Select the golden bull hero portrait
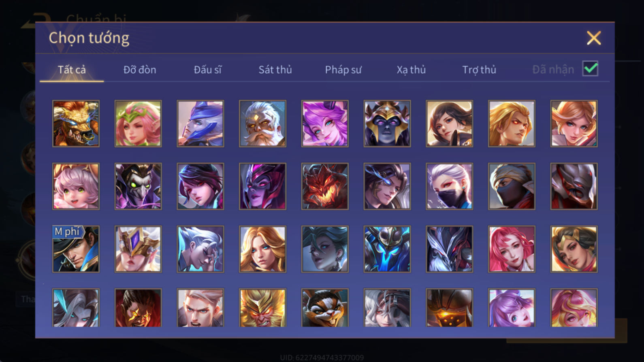This screenshot has width=644, height=362. [x=76, y=124]
